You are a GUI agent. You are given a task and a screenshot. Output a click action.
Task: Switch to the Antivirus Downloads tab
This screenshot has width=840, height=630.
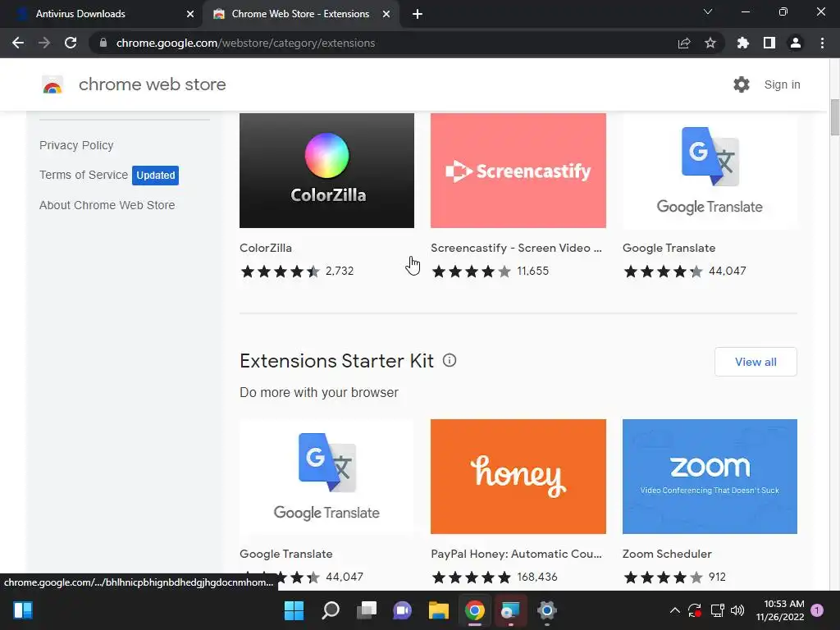[102, 14]
